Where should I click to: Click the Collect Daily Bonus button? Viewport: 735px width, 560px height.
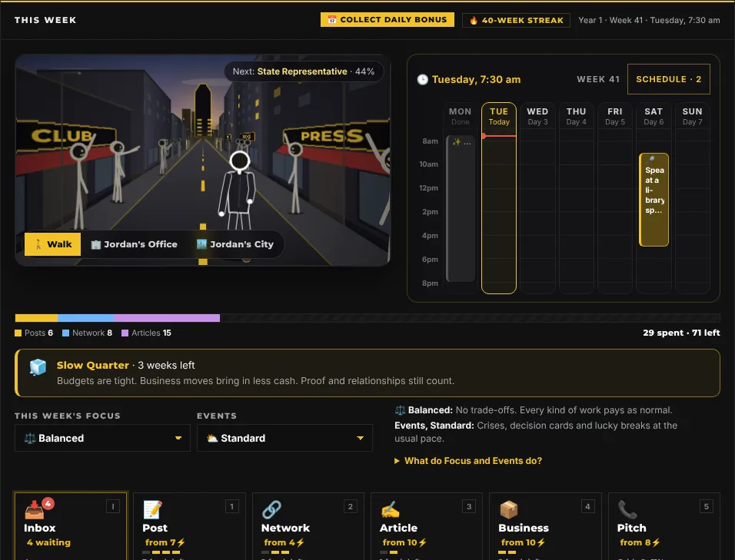tap(387, 20)
